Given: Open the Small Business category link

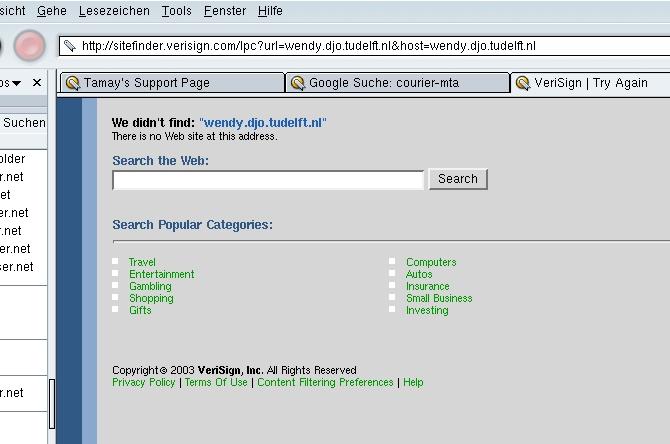Looking at the screenshot, I should click(x=439, y=298).
